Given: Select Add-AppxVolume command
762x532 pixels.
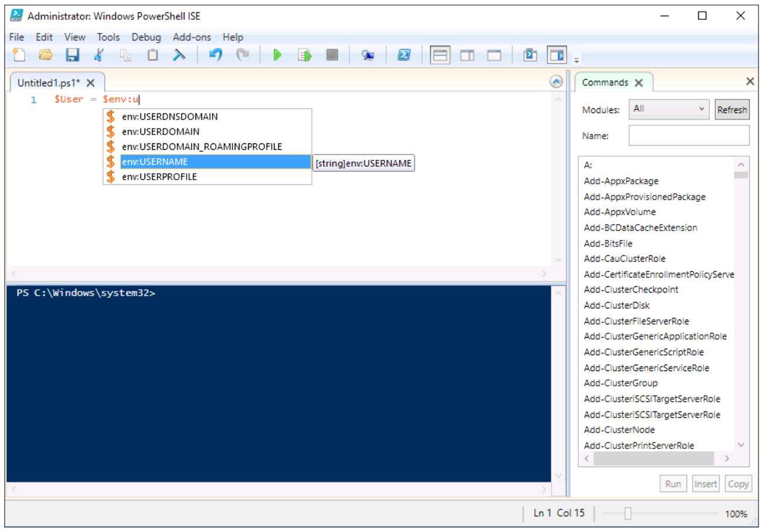Looking at the screenshot, I should tap(620, 212).
